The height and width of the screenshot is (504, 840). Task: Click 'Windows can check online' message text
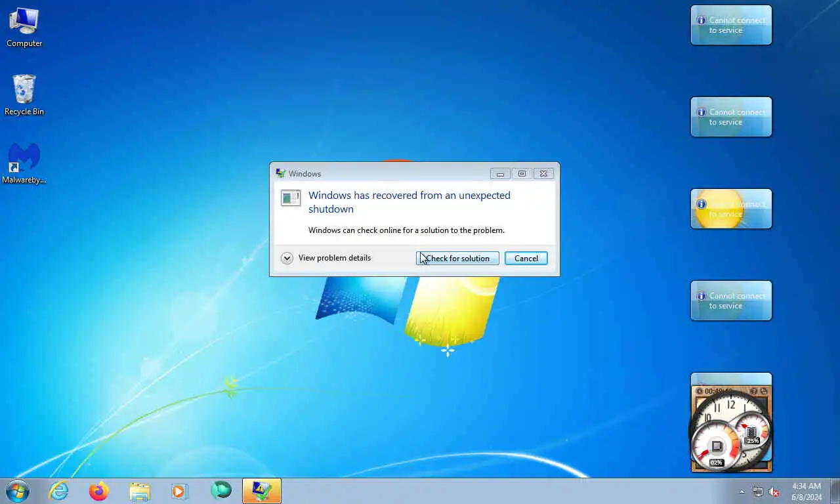[406, 230]
